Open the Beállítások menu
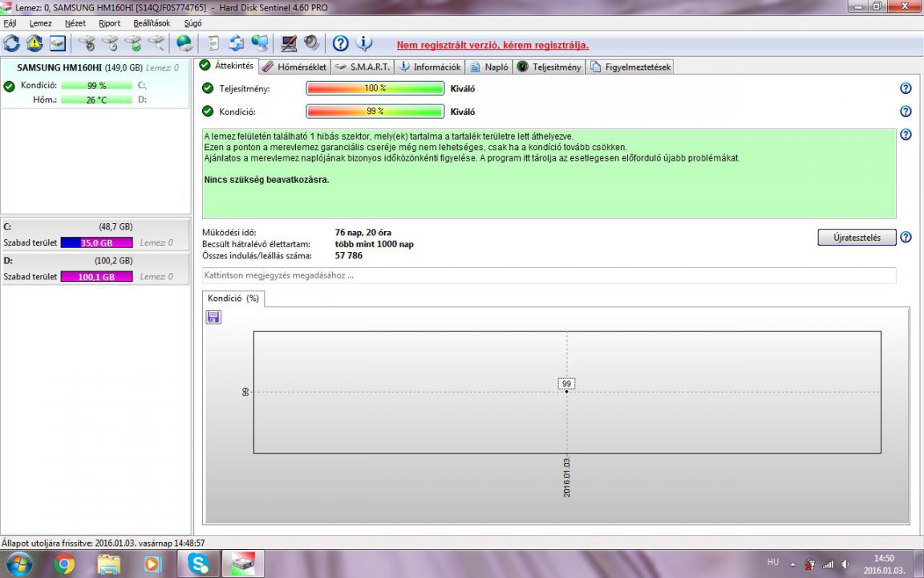The height and width of the screenshot is (578, 924). click(152, 23)
